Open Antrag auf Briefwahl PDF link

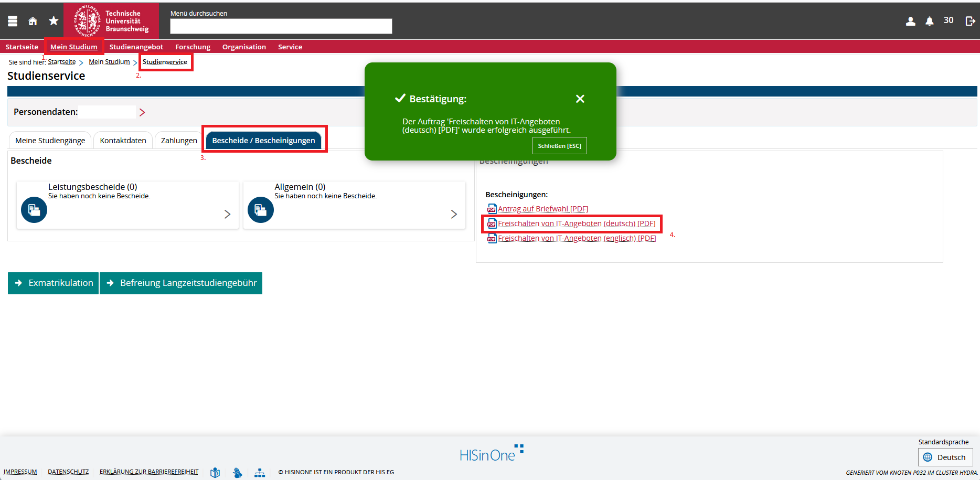(x=542, y=209)
